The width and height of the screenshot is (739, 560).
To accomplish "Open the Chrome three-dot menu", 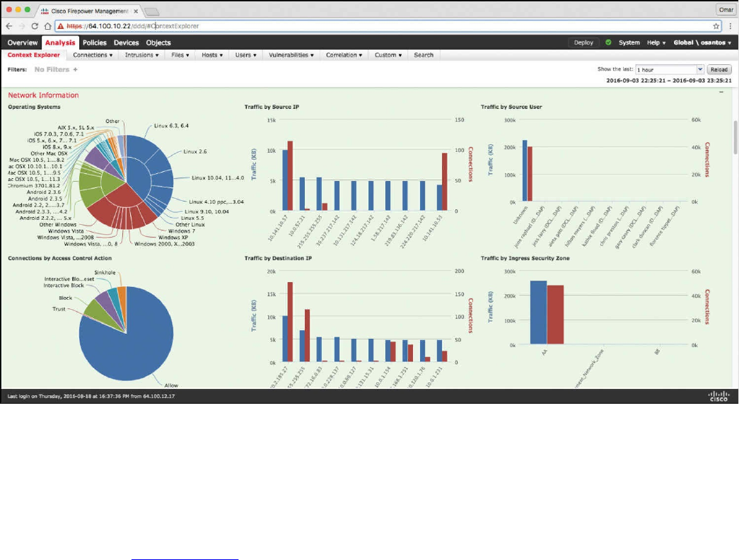I will pos(731,26).
